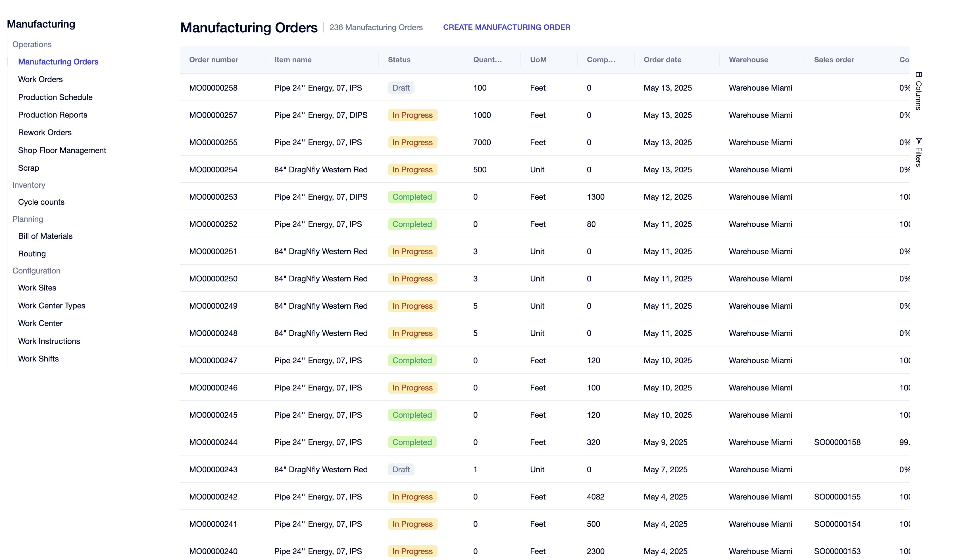Open Cycle counts under Inventory
This screenshot has height=560, width=954.
point(41,202)
